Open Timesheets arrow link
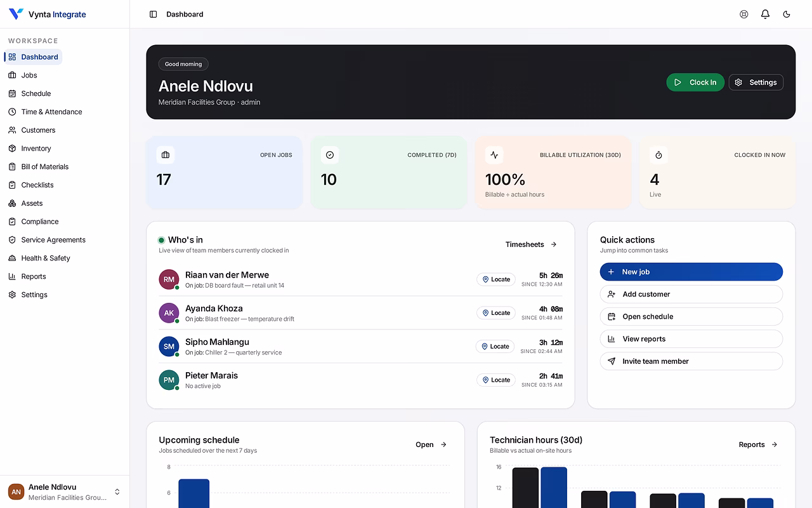This screenshot has height=508, width=812. click(x=532, y=244)
